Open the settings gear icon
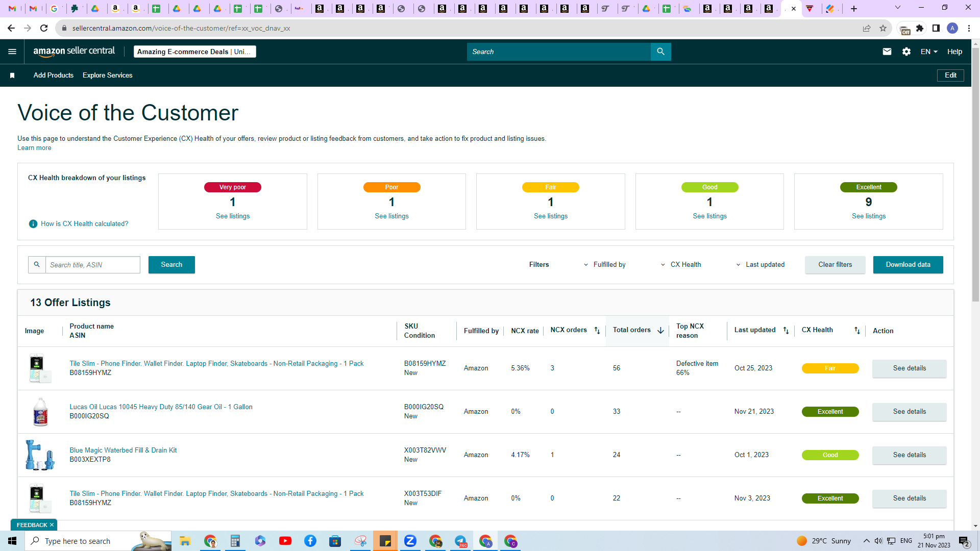980x551 pixels. click(906, 52)
